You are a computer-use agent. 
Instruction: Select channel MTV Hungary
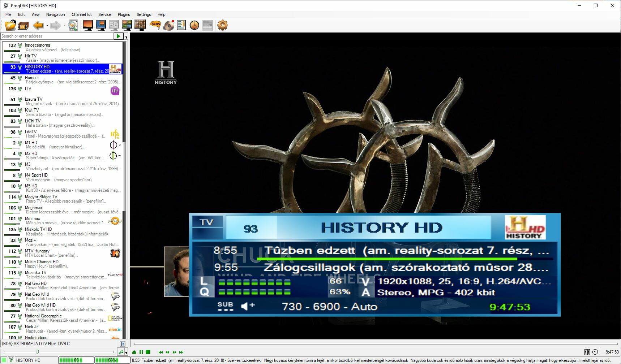(x=63, y=253)
